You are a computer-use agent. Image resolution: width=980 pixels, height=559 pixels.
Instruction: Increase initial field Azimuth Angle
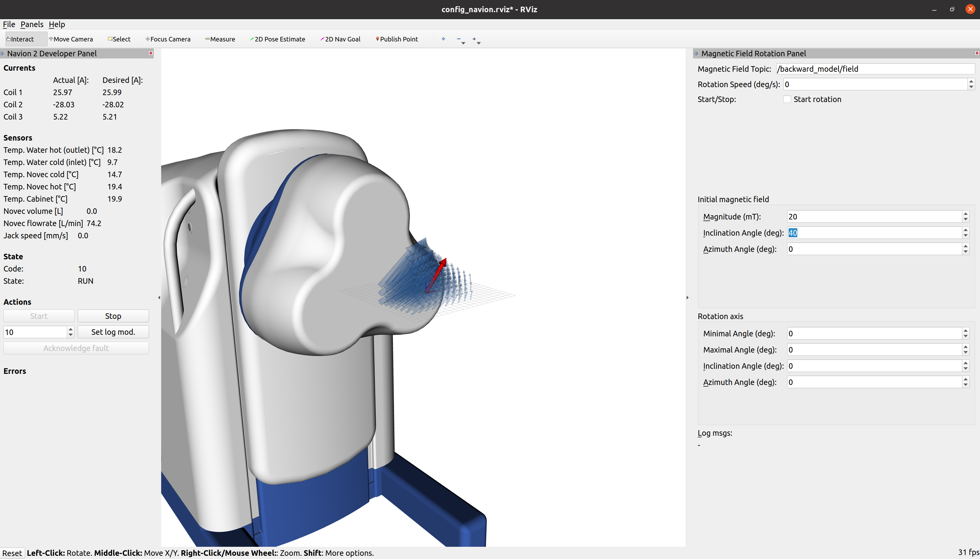click(x=965, y=246)
